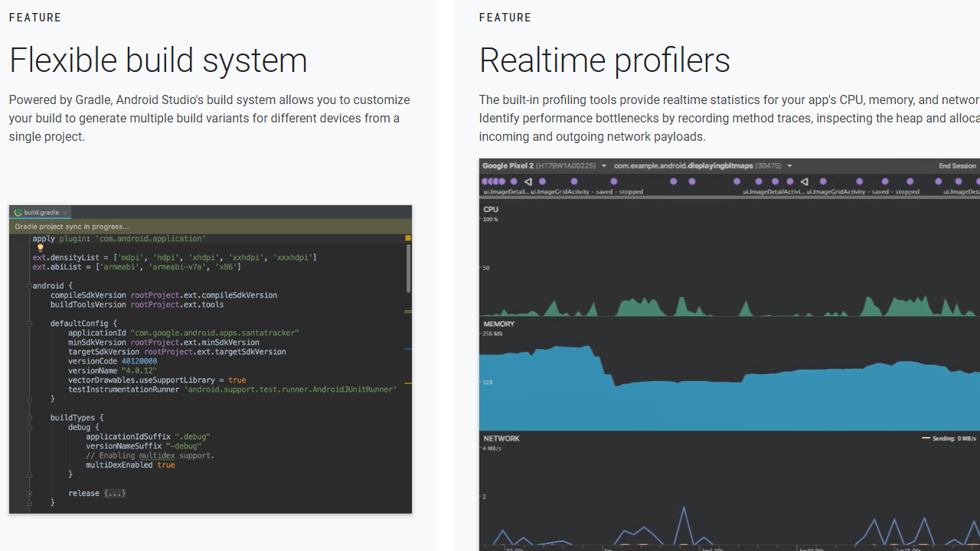
Task: Collapse the android block fold marker
Action: click(29, 286)
